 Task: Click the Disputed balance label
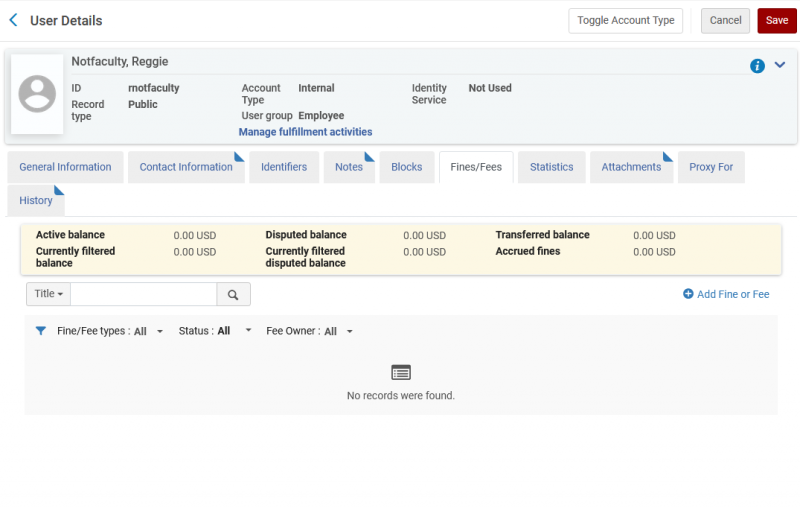(x=306, y=235)
